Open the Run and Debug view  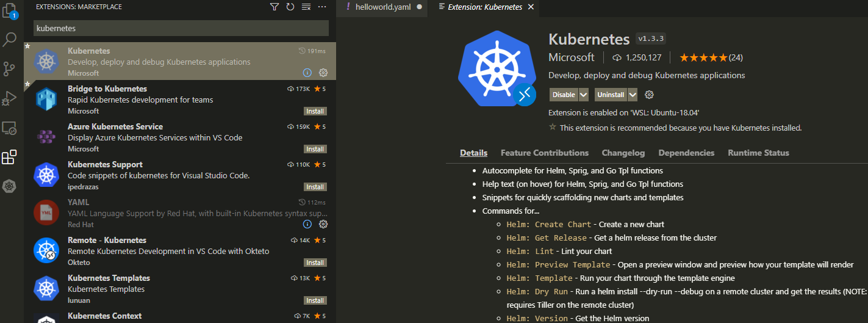(x=9, y=98)
